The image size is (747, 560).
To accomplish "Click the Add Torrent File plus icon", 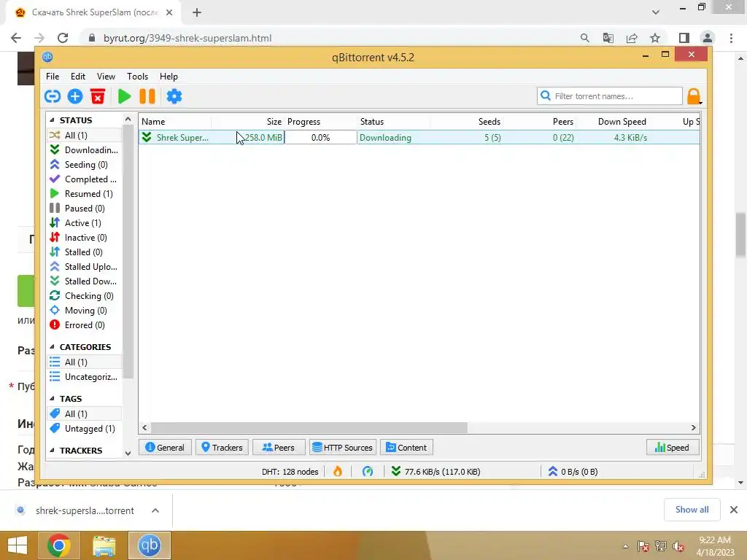I will click(x=75, y=97).
